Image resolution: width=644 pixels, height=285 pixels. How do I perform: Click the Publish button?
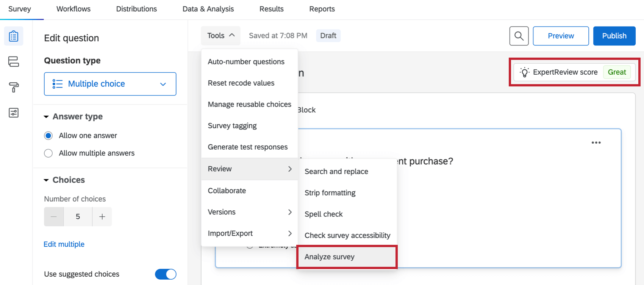[x=614, y=36]
